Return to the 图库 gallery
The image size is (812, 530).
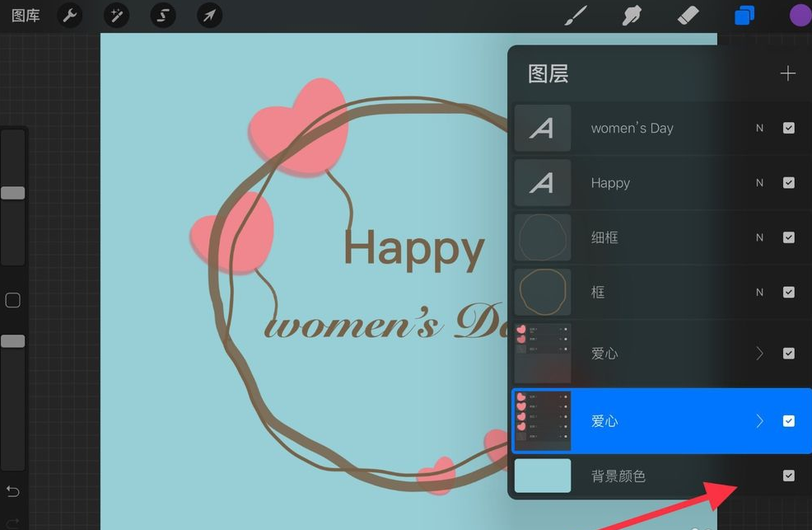[25, 15]
